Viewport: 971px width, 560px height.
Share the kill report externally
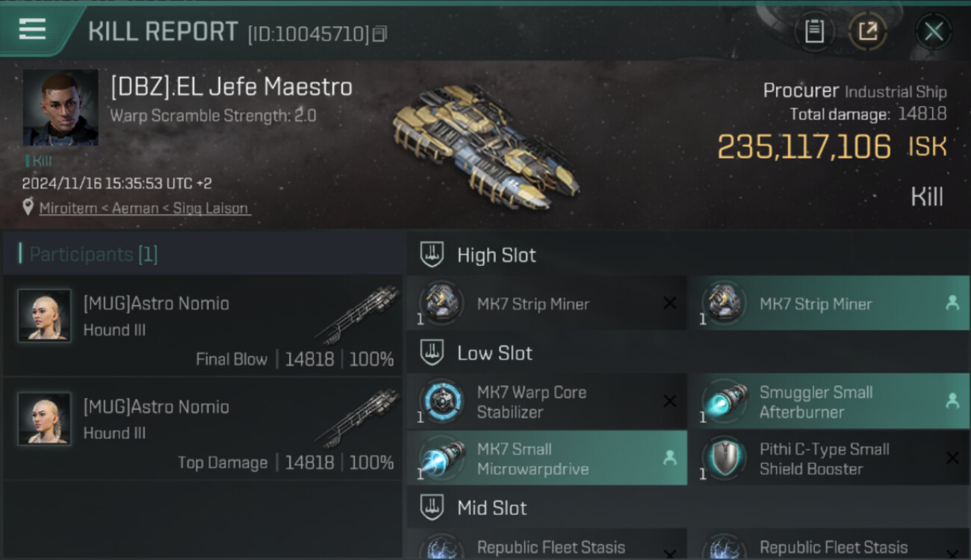coord(867,31)
